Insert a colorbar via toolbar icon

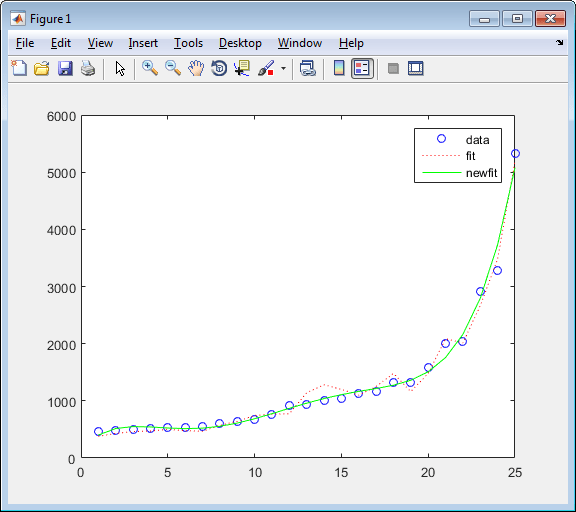tap(339, 68)
